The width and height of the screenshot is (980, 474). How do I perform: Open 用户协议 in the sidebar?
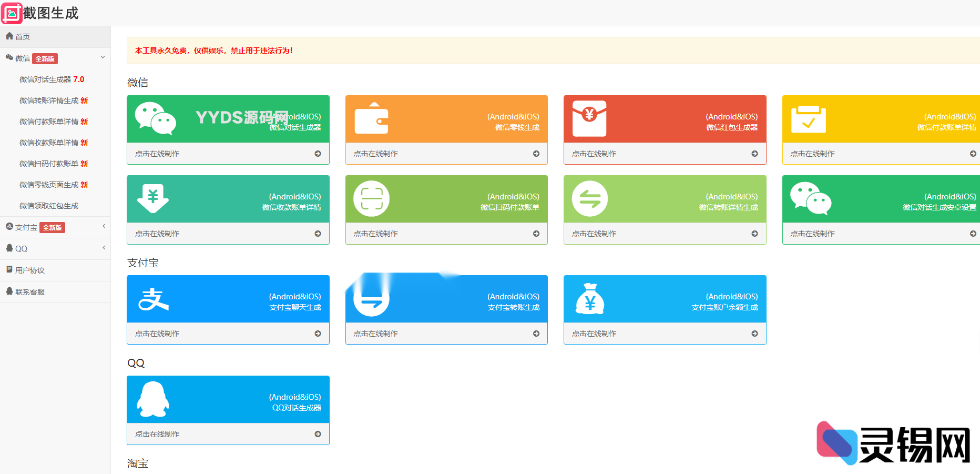(x=30, y=270)
